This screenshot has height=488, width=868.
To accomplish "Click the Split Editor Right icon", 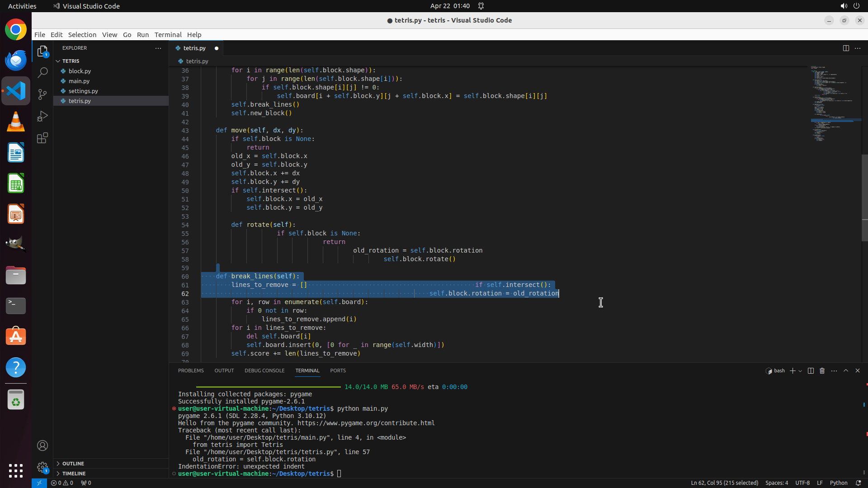I will tap(846, 48).
